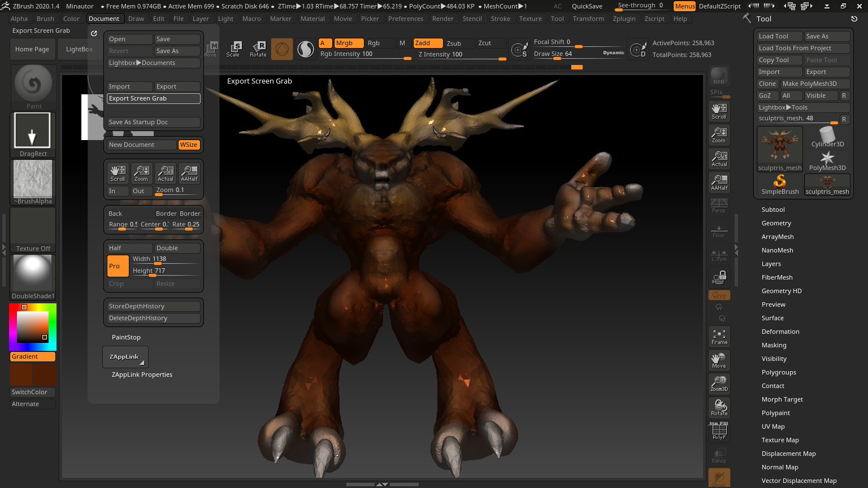Open the Paint brush selector
This screenshot has height=488, width=868.
(x=33, y=88)
